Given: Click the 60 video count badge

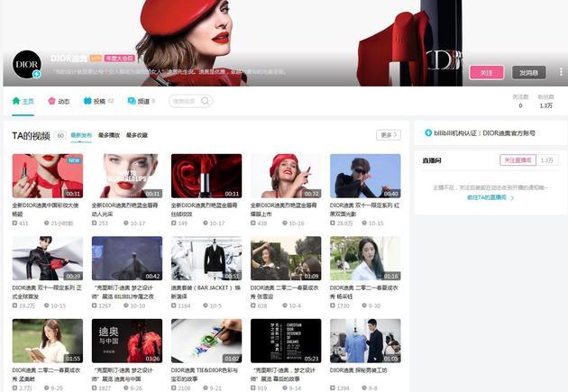Looking at the screenshot, I should pyautogui.click(x=60, y=135).
